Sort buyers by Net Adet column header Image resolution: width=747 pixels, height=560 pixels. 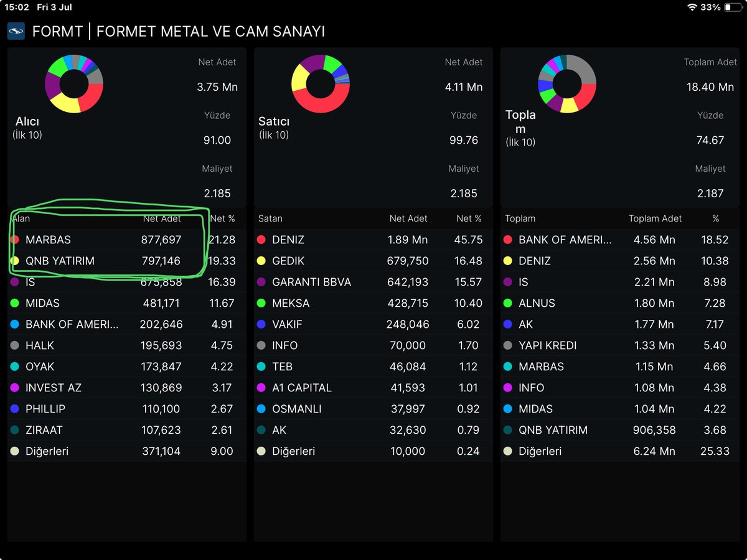[x=162, y=218]
